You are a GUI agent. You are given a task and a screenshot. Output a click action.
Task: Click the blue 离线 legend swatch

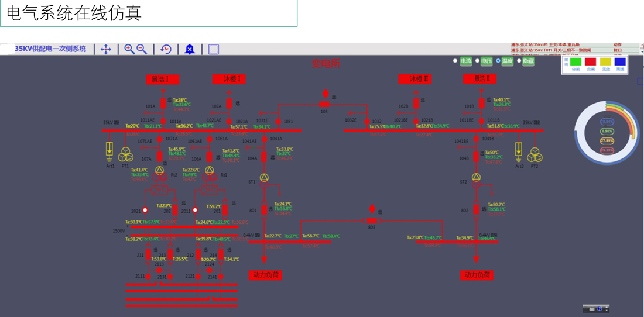(620, 62)
